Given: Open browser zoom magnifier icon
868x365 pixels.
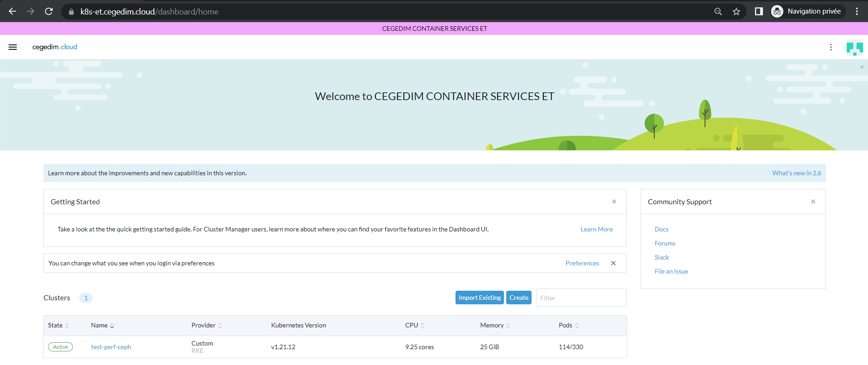Looking at the screenshot, I should click(x=718, y=11).
